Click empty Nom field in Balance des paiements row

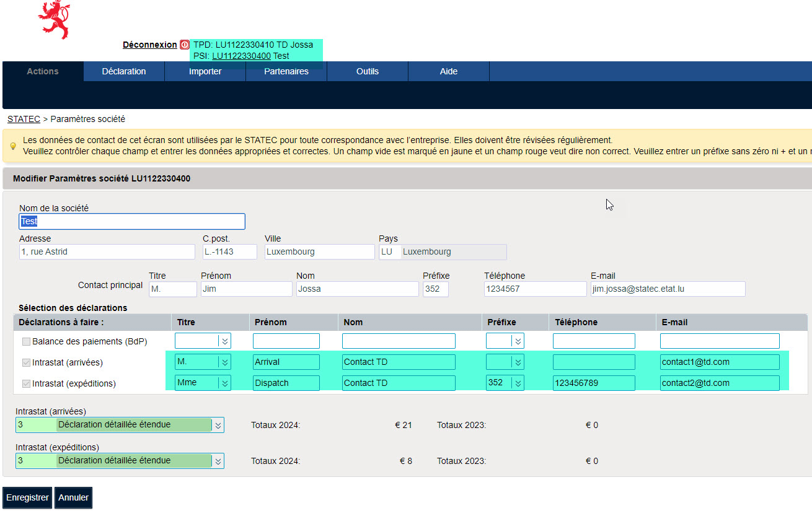coord(399,341)
